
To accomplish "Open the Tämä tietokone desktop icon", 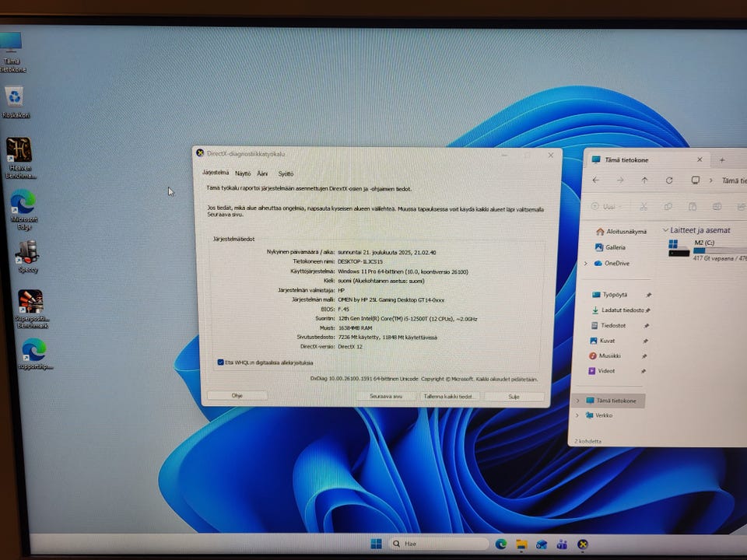I will click(12, 51).
